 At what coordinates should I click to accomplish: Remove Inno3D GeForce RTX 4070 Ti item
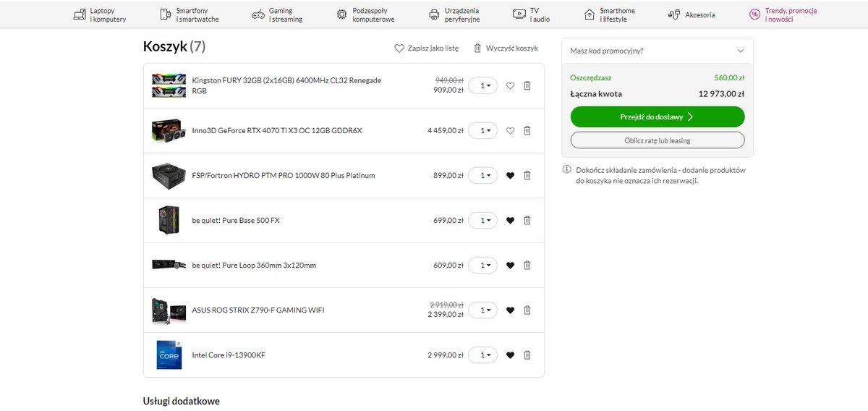pos(527,130)
